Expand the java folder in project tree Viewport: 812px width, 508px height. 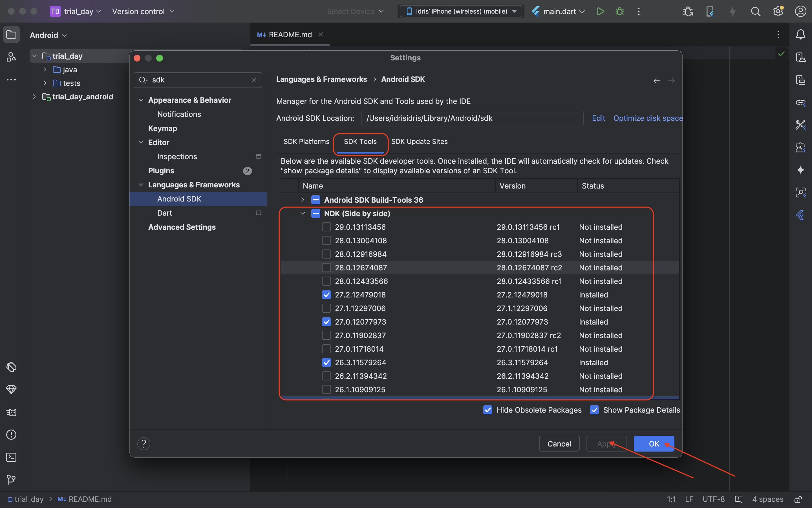[45, 69]
